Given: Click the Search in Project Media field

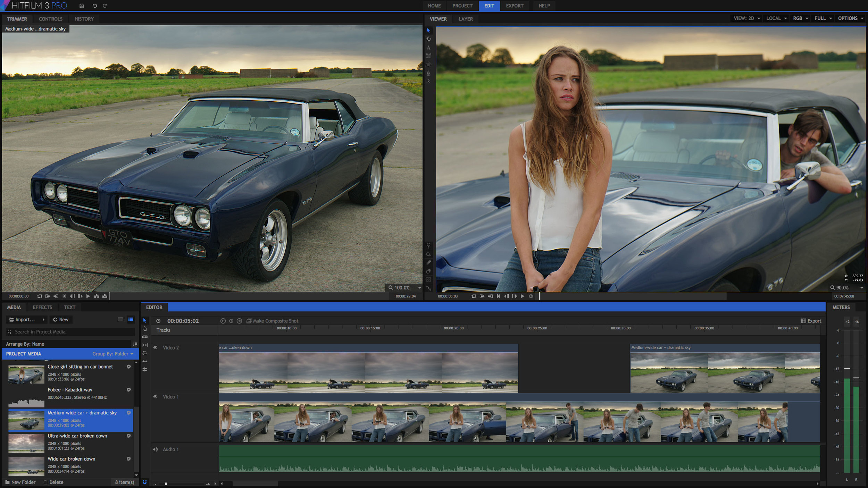Looking at the screenshot, I should [70, 332].
